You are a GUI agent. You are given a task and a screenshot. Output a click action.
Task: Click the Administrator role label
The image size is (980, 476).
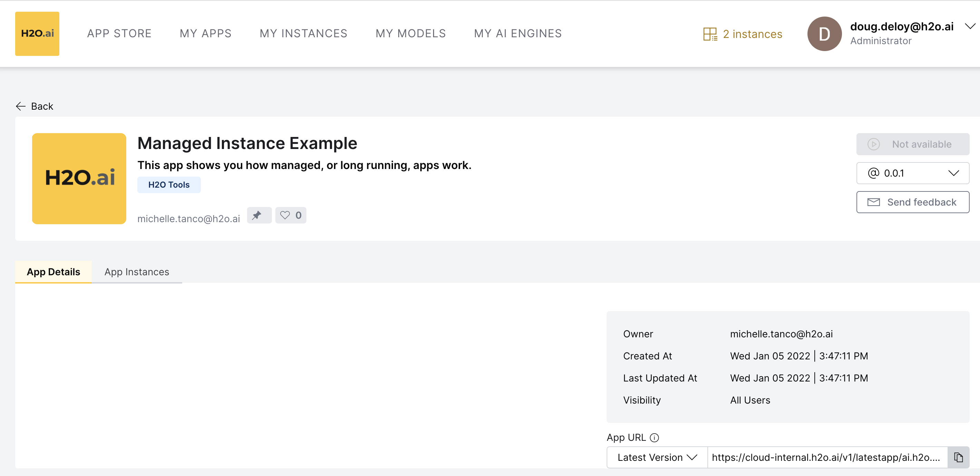[881, 41]
